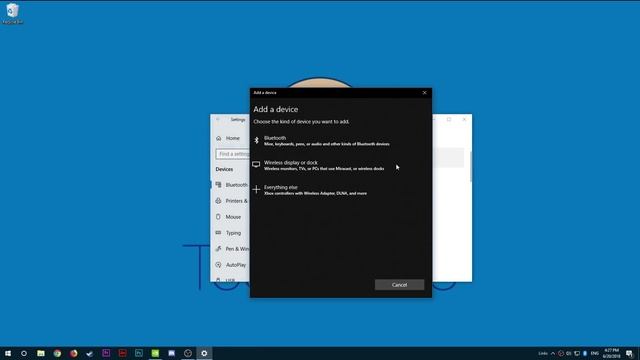The image size is (640, 360).
Task: Open Photoshop from the taskbar
Action: 139,353
